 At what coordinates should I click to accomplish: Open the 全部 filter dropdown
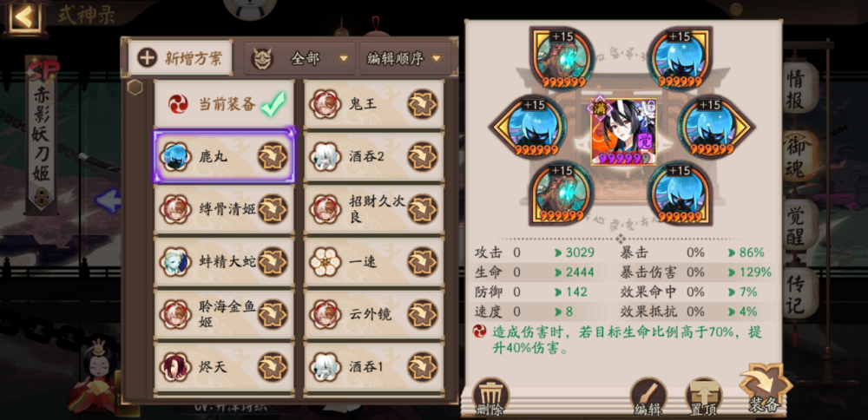299,58
